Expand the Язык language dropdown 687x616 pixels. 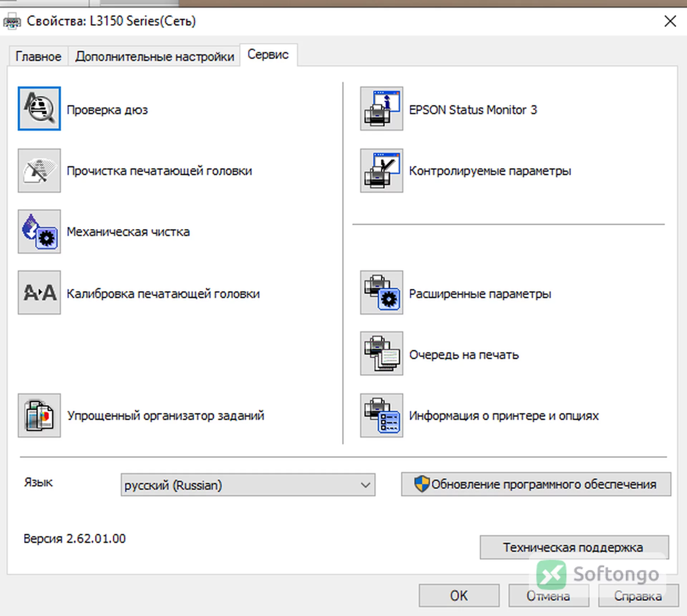248,485
